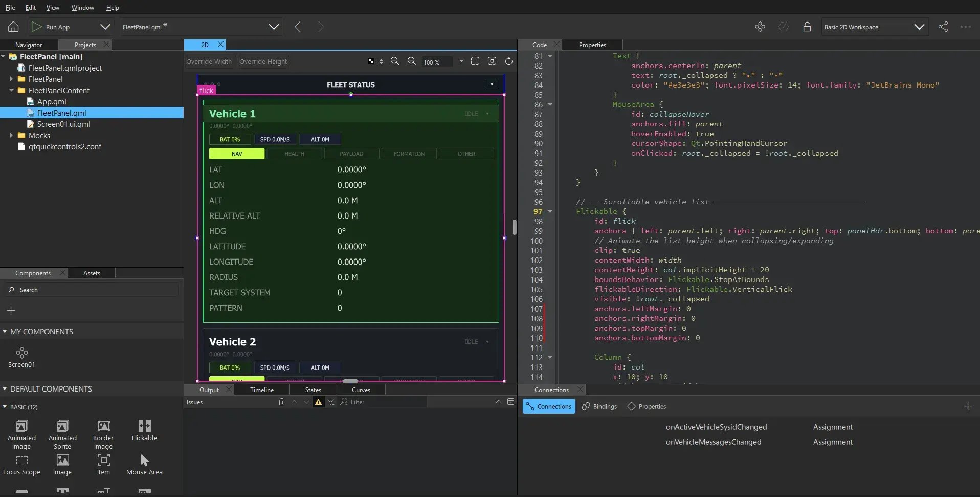The height and width of the screenshot is (497, 980).
Task: Click the zoom screen to fit all icon
Action: 475,61
